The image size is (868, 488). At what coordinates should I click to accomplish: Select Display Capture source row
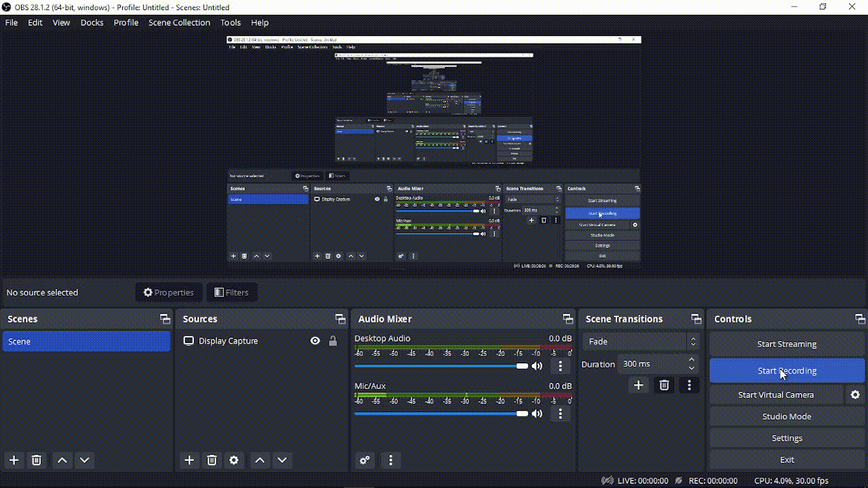261,341
